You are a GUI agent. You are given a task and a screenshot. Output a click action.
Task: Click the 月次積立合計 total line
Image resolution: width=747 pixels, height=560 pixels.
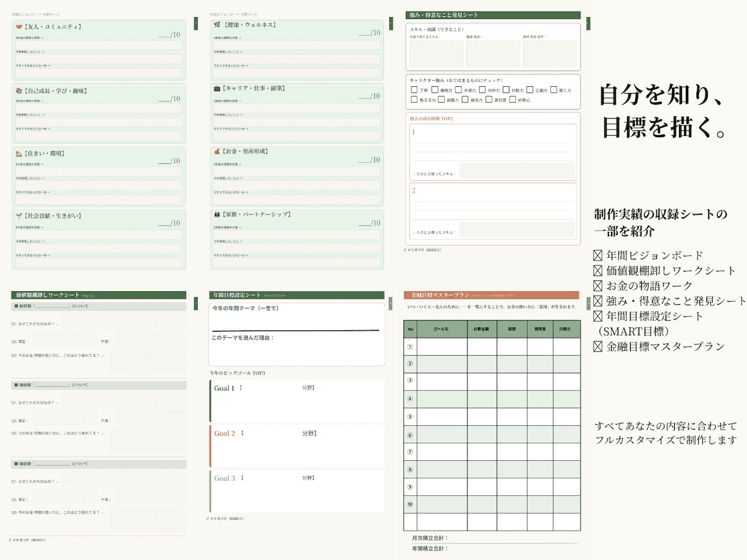pyautogui.click(x=495, y=538)
